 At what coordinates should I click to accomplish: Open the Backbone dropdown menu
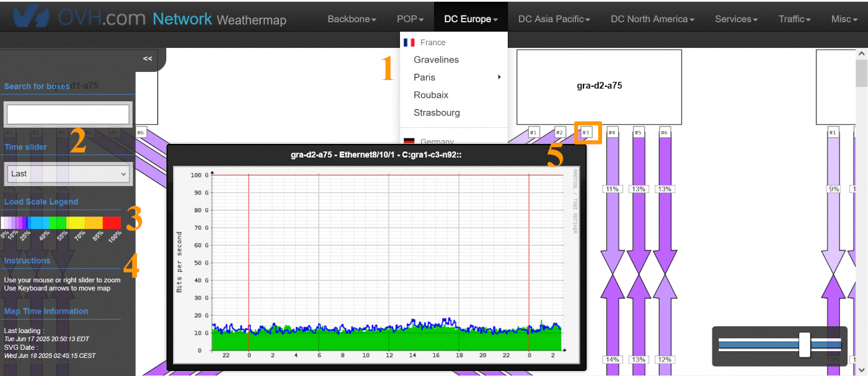pos(352,19)
